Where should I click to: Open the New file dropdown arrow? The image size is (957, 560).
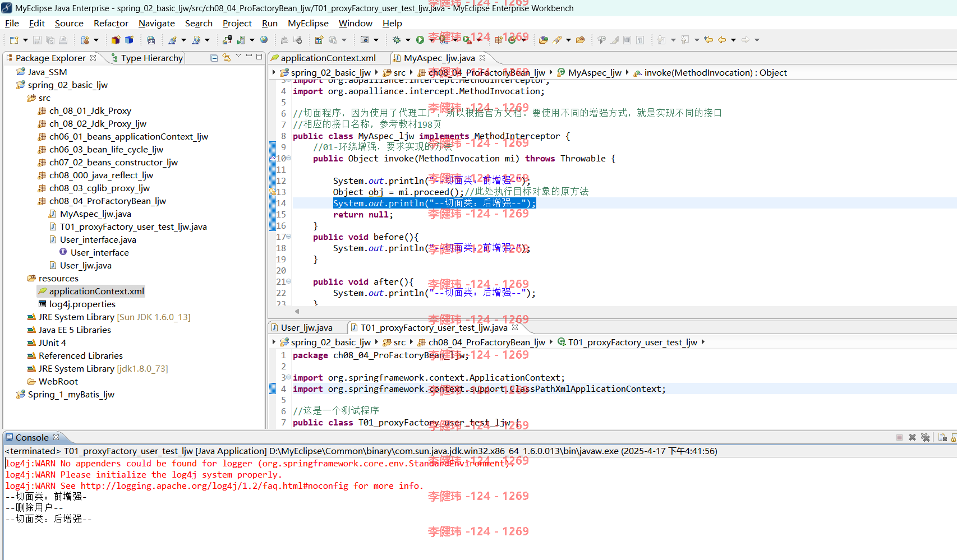[25, 40]
